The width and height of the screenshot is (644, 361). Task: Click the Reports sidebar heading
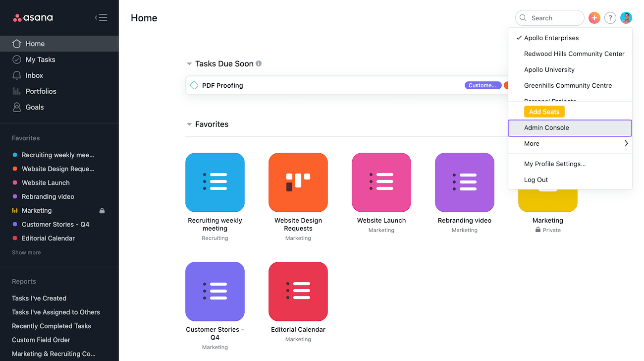click(24, 281)
